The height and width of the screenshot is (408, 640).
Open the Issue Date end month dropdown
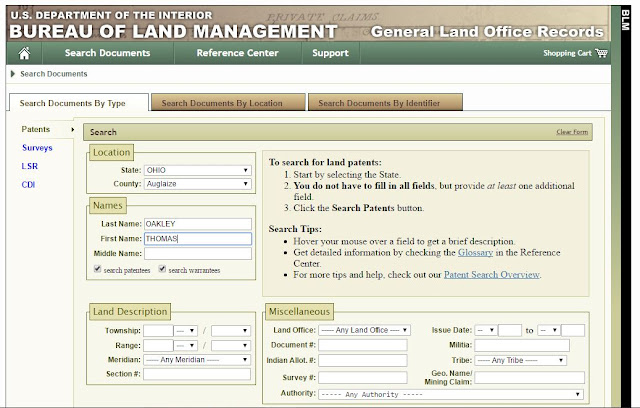(549, 330)
